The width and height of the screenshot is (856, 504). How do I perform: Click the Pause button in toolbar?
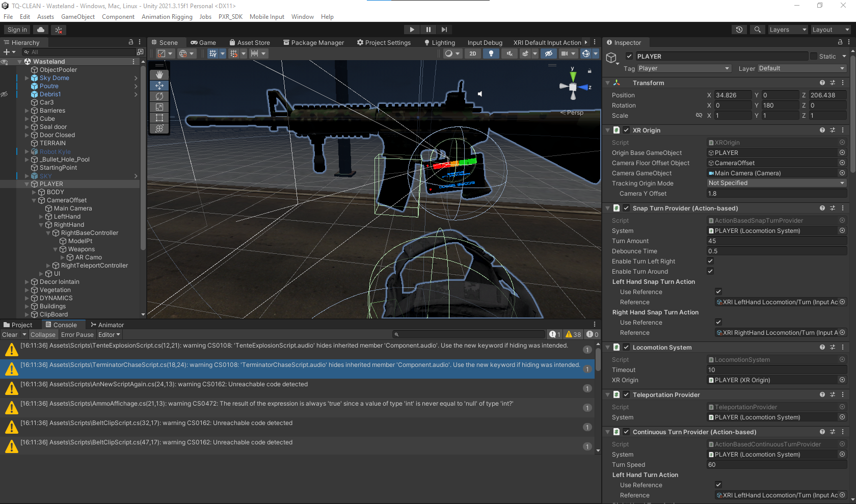428,30
